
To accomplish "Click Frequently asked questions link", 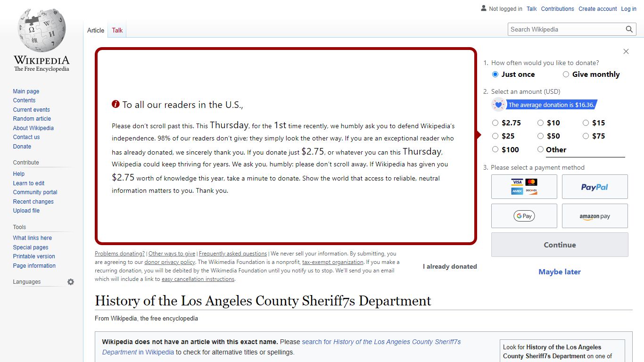I will point(233,254).
